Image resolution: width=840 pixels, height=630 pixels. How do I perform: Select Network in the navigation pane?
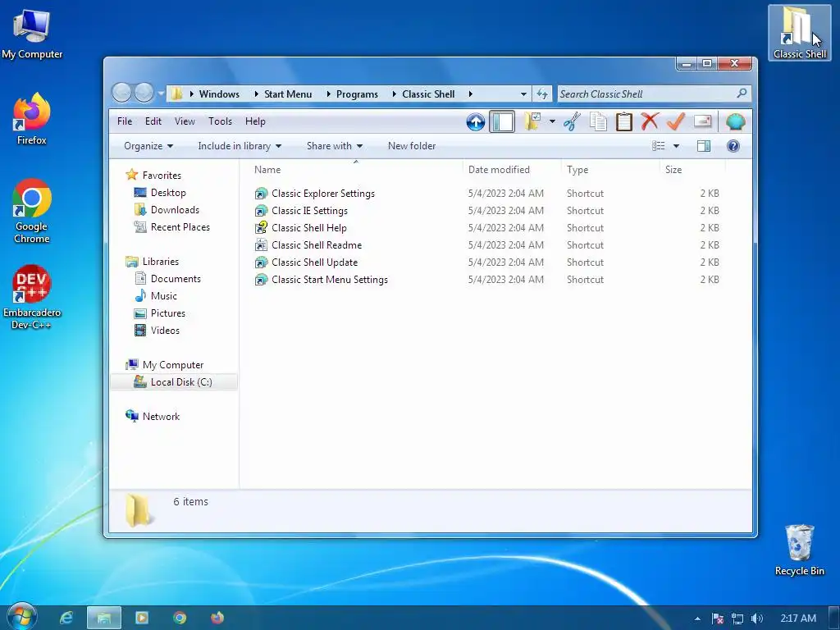point(161,416)
